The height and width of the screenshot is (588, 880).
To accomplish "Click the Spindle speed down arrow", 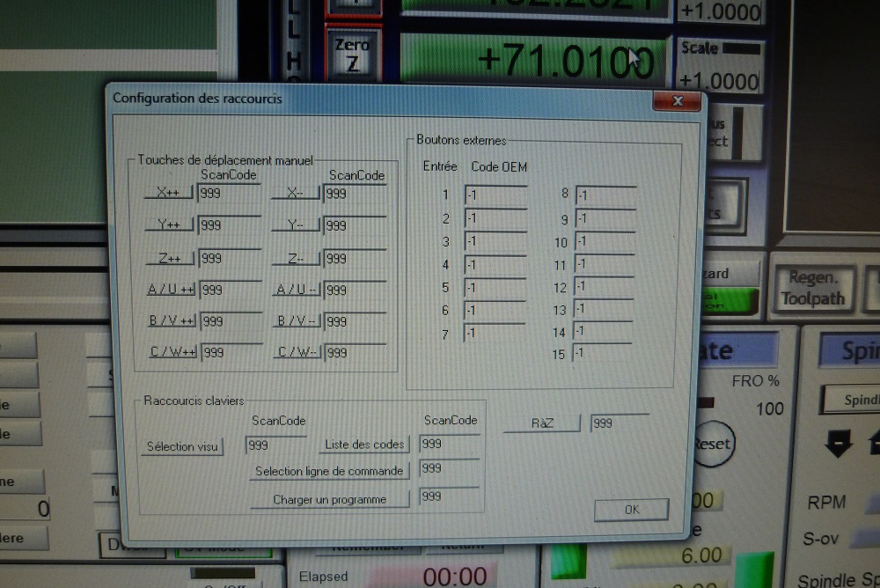I will click(x=838, y=443).
